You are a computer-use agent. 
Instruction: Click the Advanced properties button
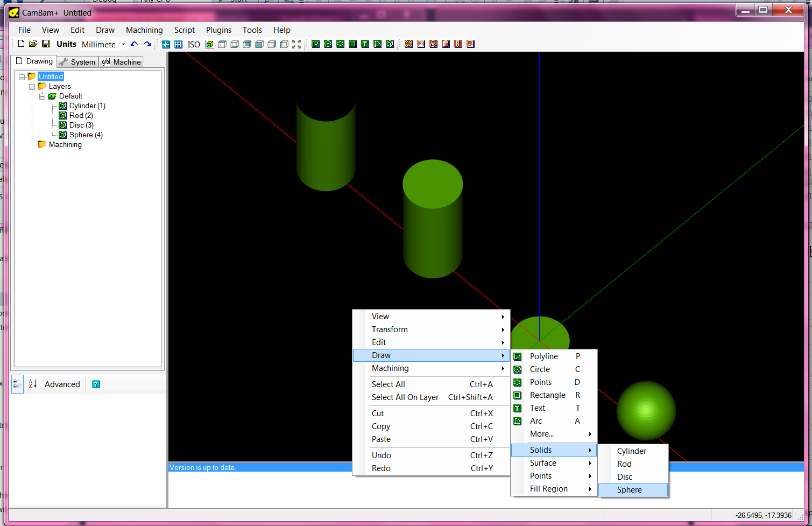point(62,384)
